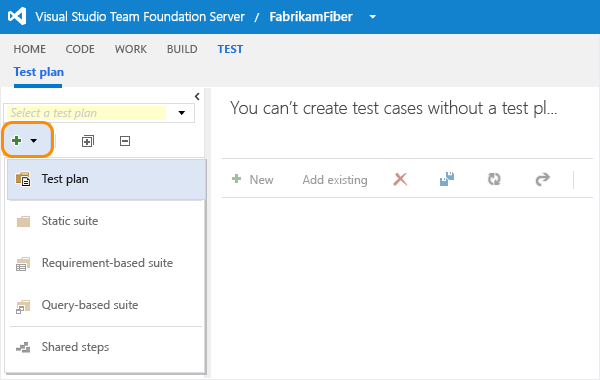Go to the WORK hub tab

131,49
